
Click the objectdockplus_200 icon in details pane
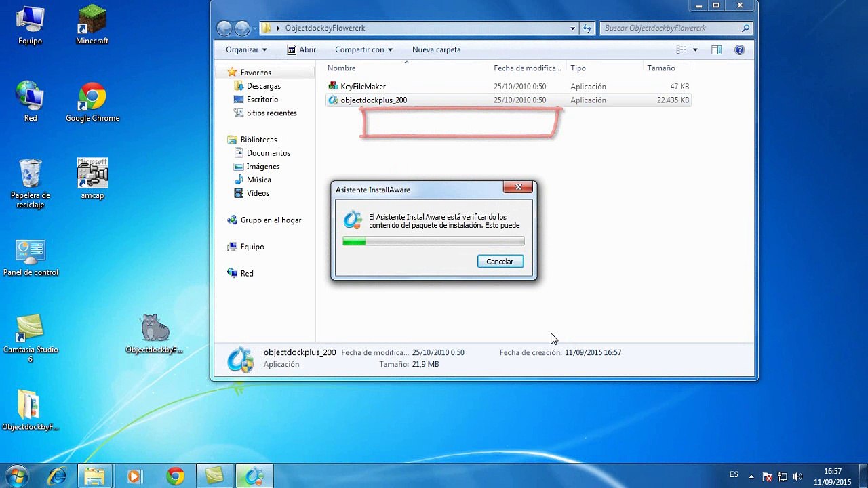click(x=240, y=359)
